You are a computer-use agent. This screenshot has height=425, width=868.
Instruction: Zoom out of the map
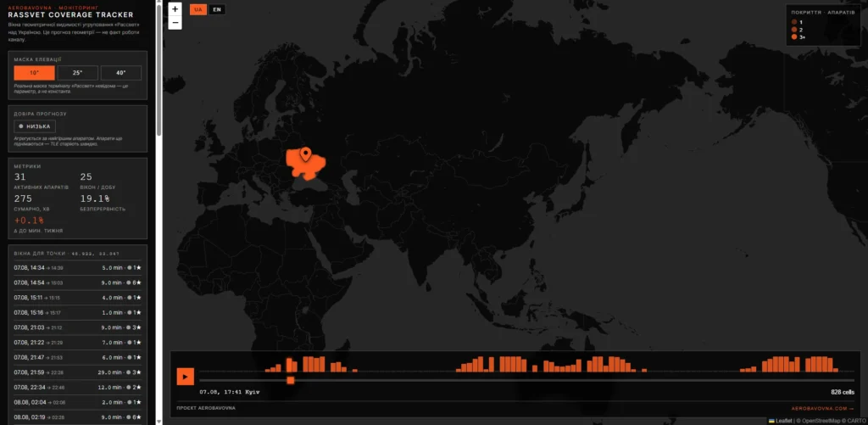175,23
